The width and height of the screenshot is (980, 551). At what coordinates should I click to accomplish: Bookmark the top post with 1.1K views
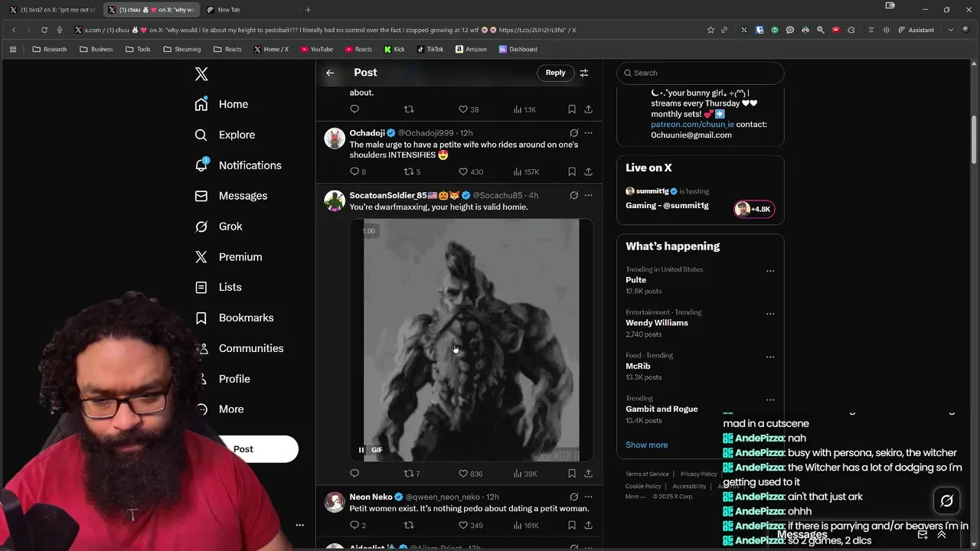tap(572, 109)
